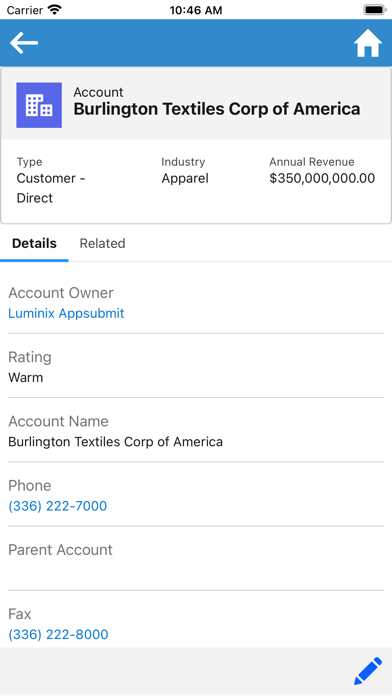
Task: Tap the Burlington Textiles Corp header title
Action: click(x=217, y=109)
